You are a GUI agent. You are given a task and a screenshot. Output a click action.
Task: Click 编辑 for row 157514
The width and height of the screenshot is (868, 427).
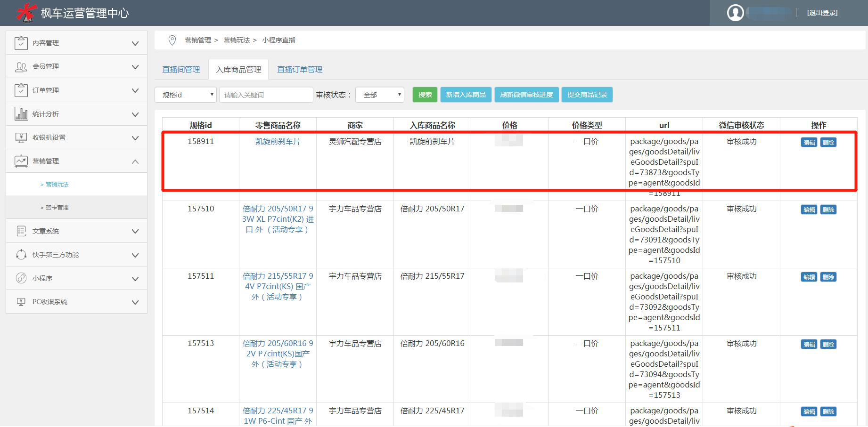coord(809,412)
